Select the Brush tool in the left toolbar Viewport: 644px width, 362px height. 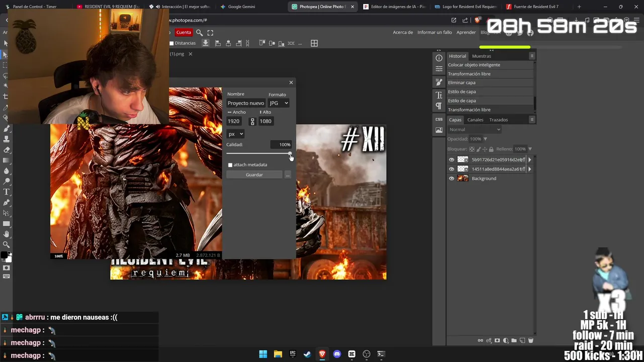click(x=7, y=129)
